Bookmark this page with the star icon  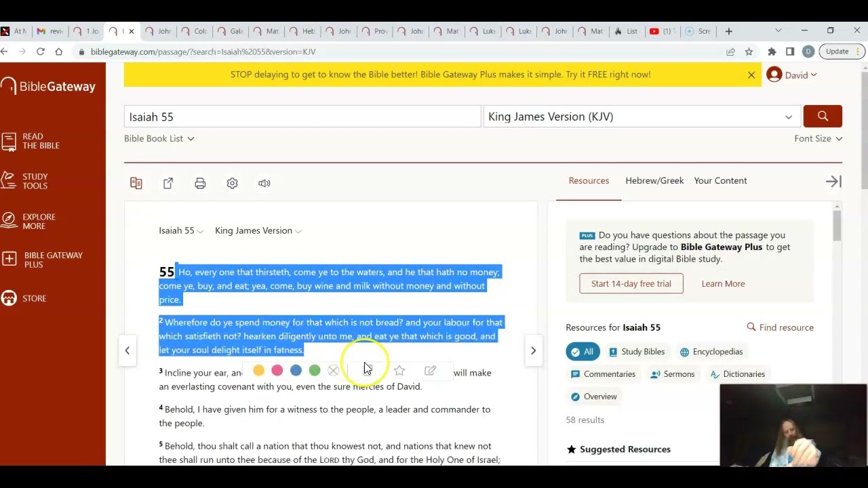[x=749, y=52]
